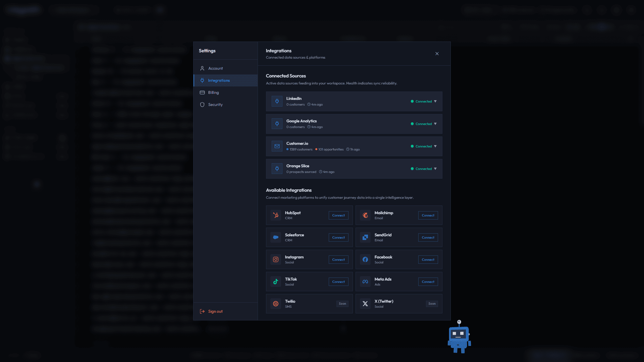Click the Twilio SMS icon
Image resolution: width=644 pixels, height=362 pixels.
(275, 303)
